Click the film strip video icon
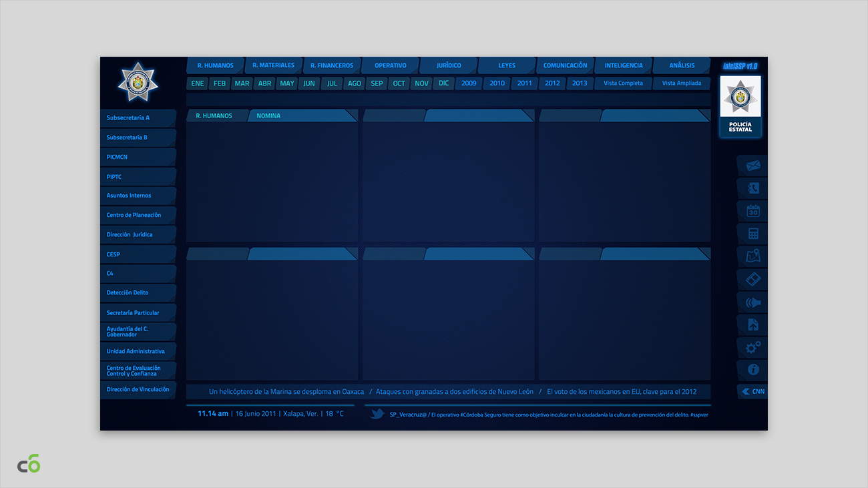868x488 pixels. (752, 279)
